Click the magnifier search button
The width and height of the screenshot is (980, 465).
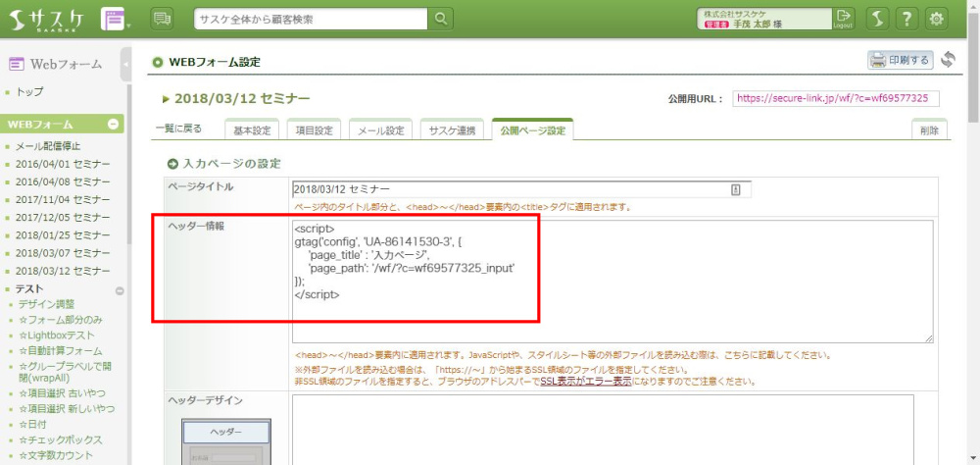pos(441,19)
